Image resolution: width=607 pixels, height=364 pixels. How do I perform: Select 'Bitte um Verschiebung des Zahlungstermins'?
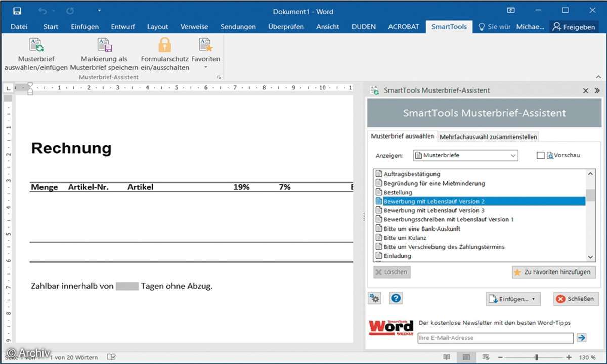444,247
